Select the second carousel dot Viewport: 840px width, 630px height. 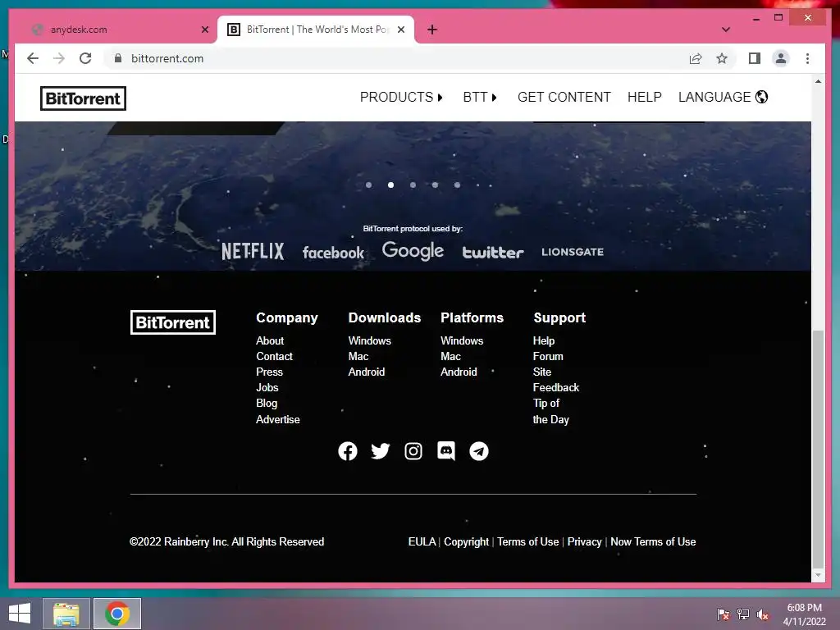tap(390, 185)
